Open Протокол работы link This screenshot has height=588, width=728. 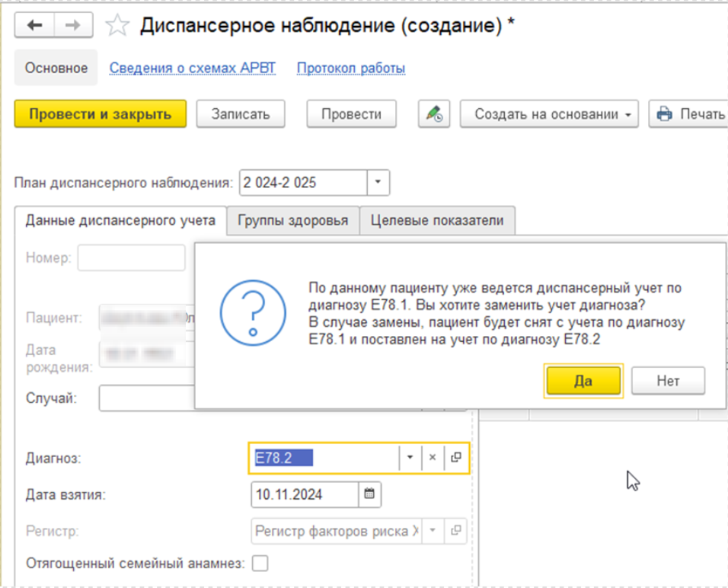coord(350,69)
